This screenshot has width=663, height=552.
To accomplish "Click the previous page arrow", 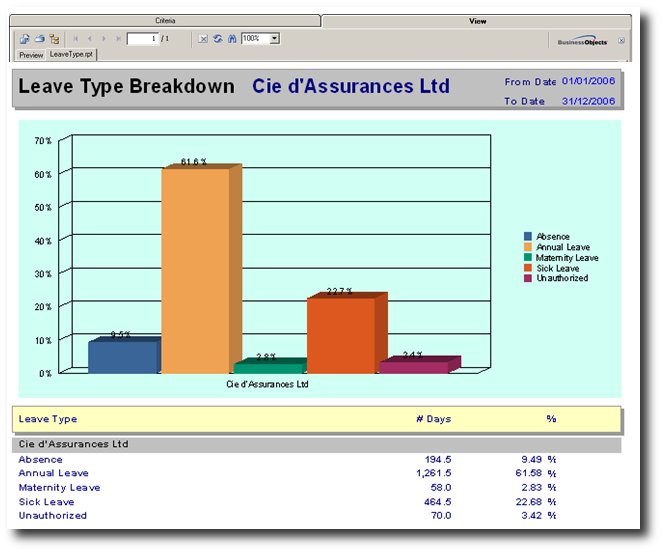I will [90, 39].
